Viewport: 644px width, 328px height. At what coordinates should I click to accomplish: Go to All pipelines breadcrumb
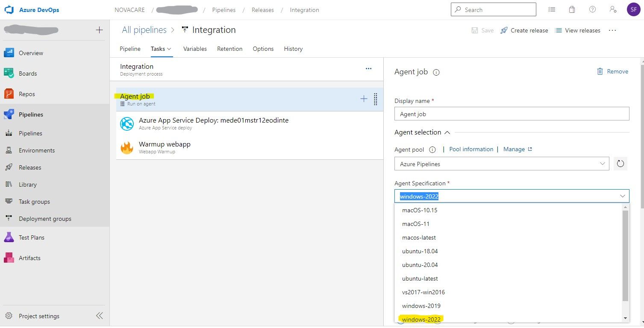[x=144, y=30]
